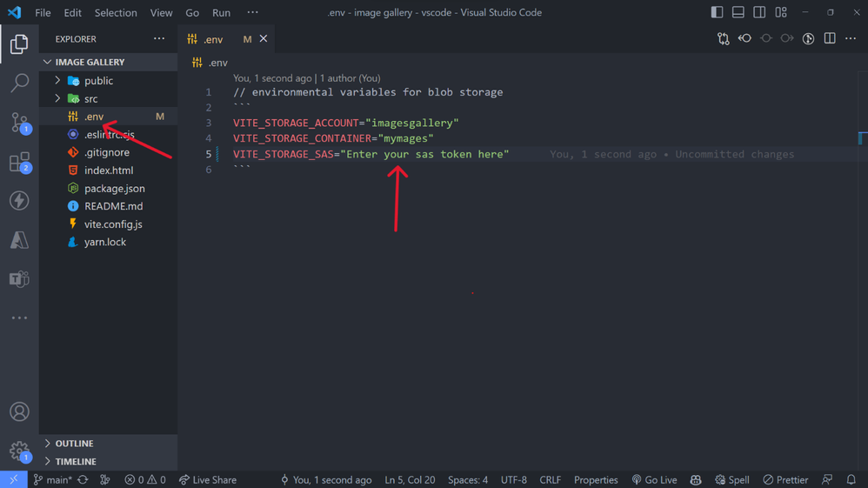Viewport: 868px width, 488px height.
Task: Open the Go menu
Action: pos(192,12)
